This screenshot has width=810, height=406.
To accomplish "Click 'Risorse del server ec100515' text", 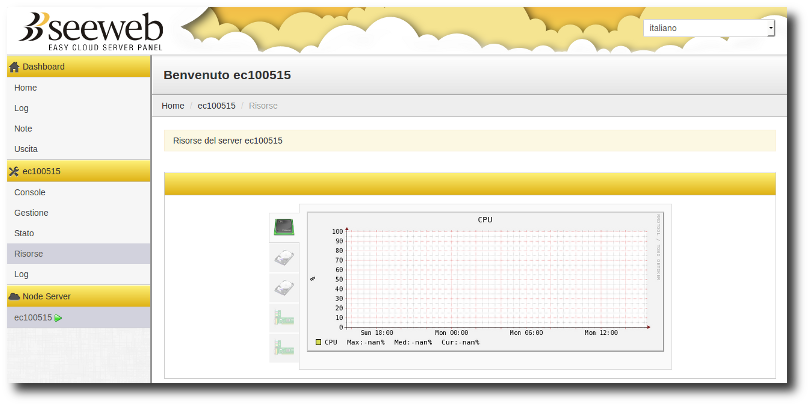I will (228, 140).
